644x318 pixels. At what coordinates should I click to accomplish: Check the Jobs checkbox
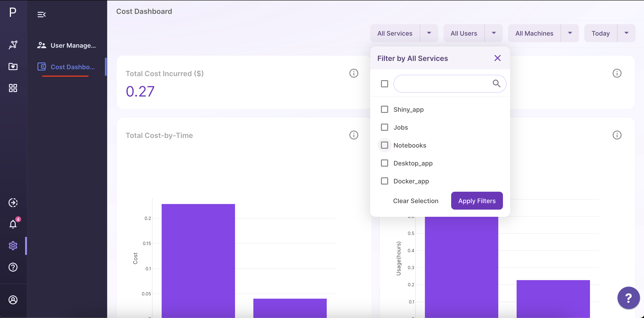385,127
